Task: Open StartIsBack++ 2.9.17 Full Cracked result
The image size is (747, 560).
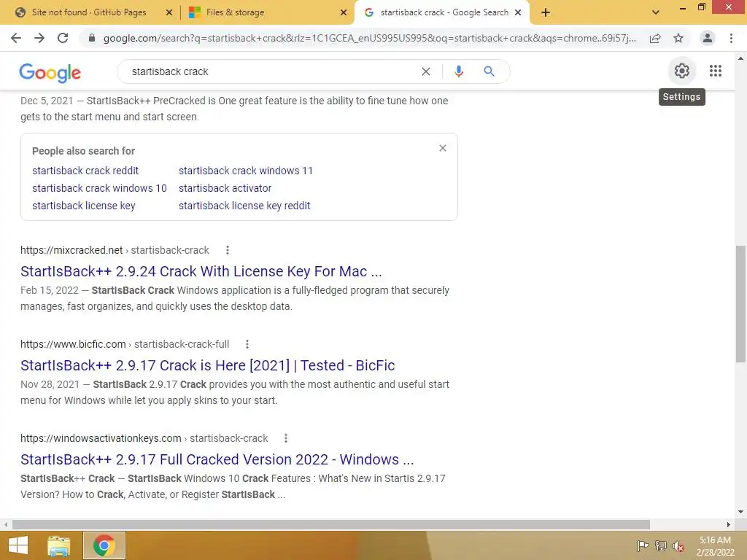Action: coord(217,459)
